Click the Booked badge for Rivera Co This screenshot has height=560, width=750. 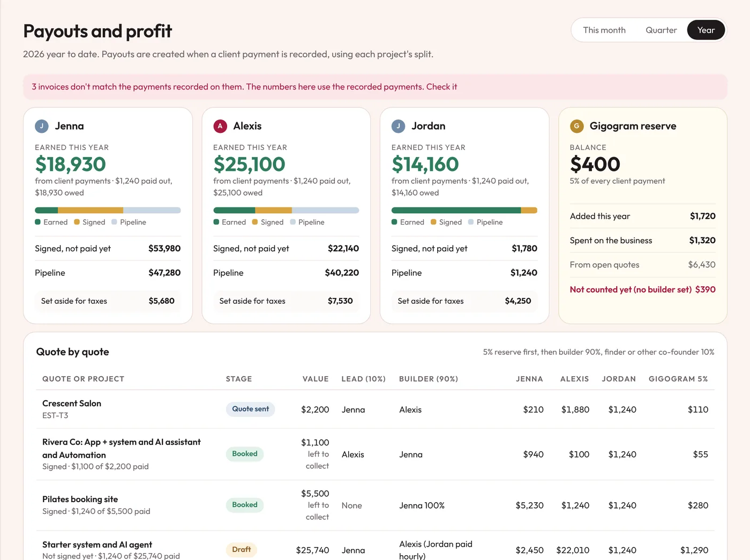click(x=245, y=454)
